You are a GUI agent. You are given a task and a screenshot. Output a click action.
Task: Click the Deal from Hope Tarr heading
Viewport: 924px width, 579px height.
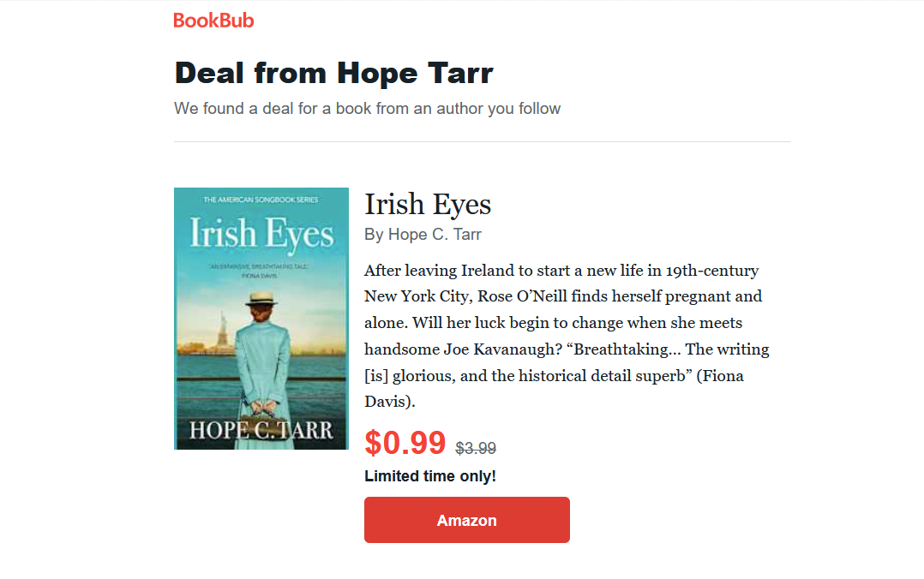(x=333, y=74)
